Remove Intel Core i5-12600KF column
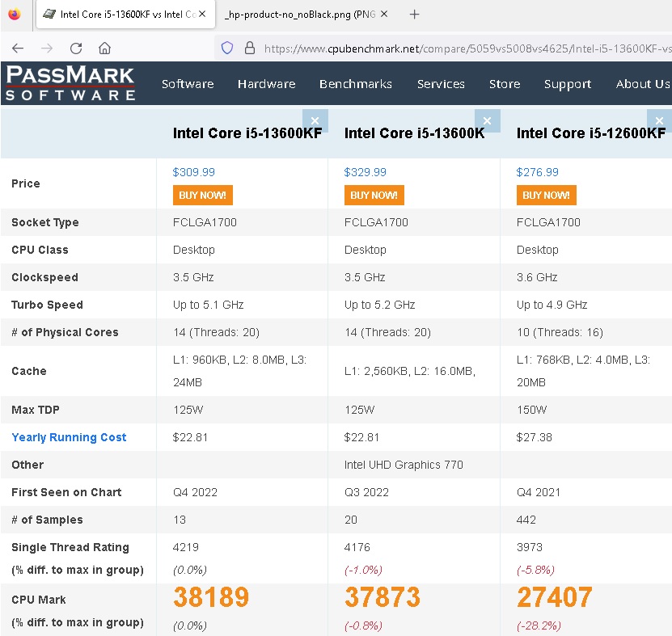This screenshot has height=636, width=672. pyautogui.click(x=660, y=120)
